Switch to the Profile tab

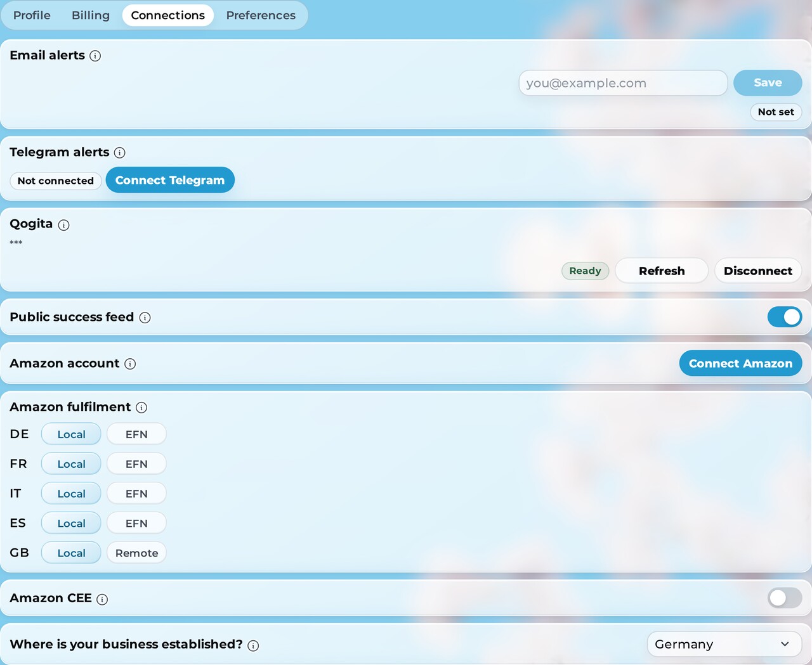[x=32, y=15]
